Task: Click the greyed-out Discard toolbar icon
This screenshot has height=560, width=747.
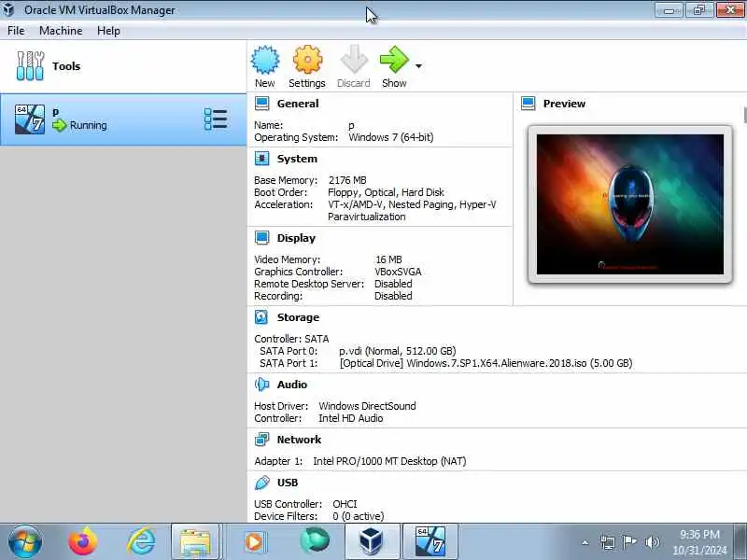Action: (354, 60)
